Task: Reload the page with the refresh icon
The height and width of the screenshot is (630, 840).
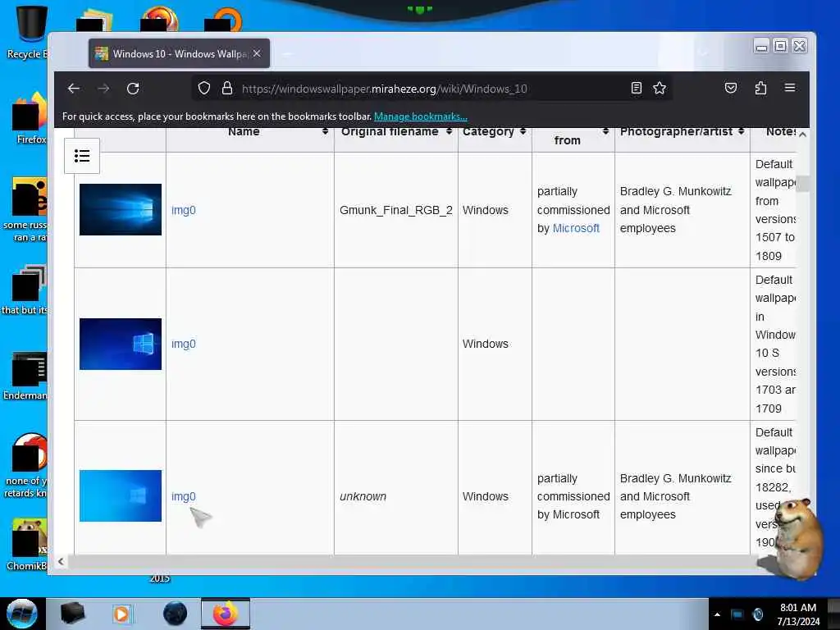Action: click(133, 89)
